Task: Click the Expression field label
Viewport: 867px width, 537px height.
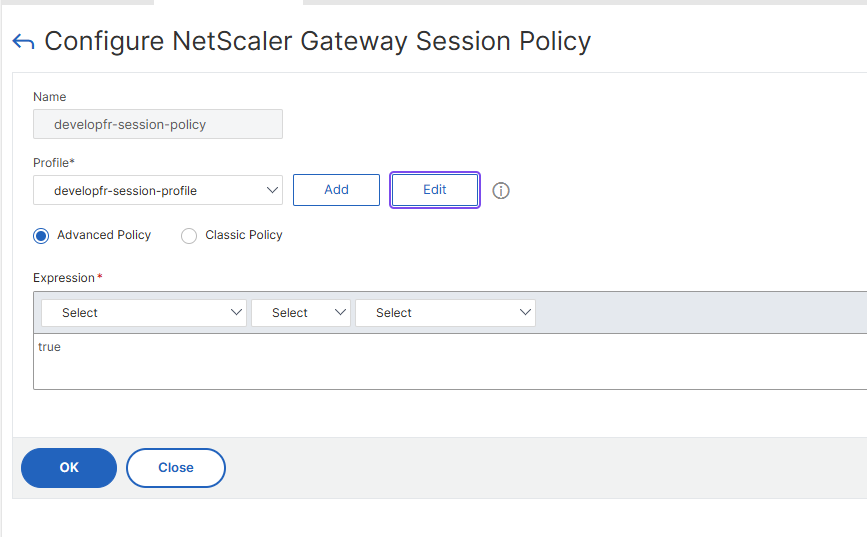Action: pyautogui.click(x=64, y=277)
